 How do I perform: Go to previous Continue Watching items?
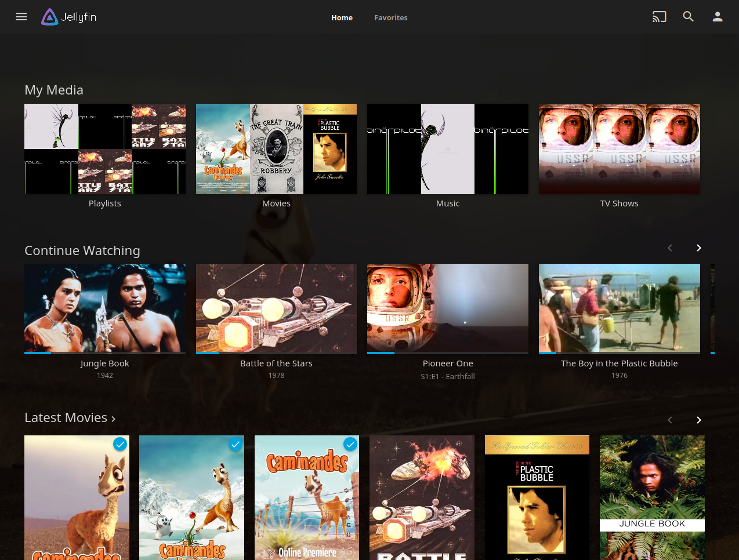pos(670,248)
